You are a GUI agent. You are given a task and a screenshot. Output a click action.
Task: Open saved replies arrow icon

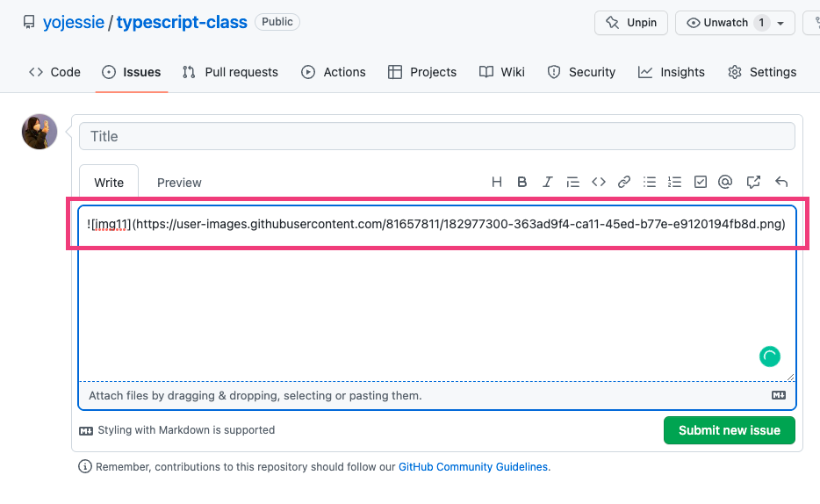(781, 182)
